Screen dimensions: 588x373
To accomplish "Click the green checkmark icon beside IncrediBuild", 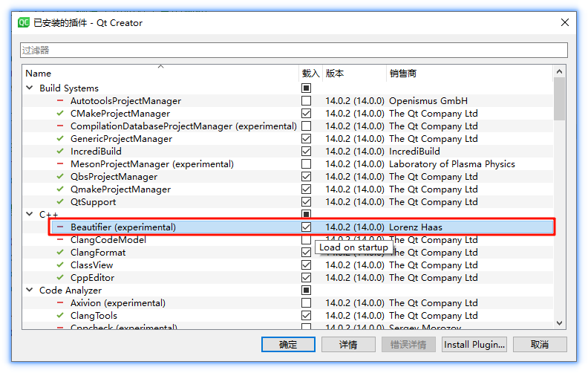I will [x=60, y=152].
